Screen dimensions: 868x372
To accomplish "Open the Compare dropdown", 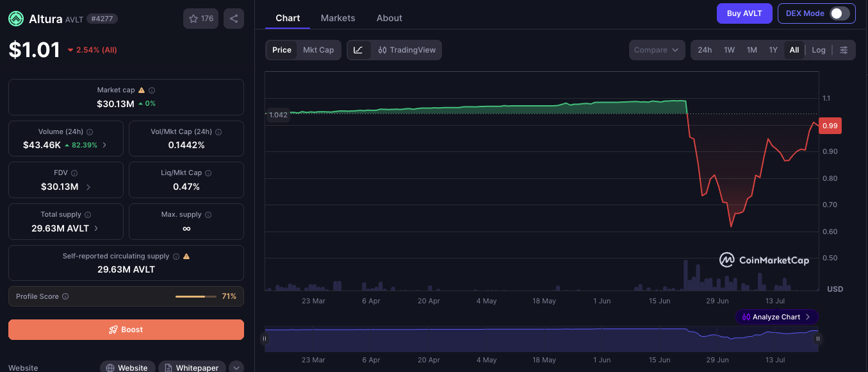I will tap(657, 50).
